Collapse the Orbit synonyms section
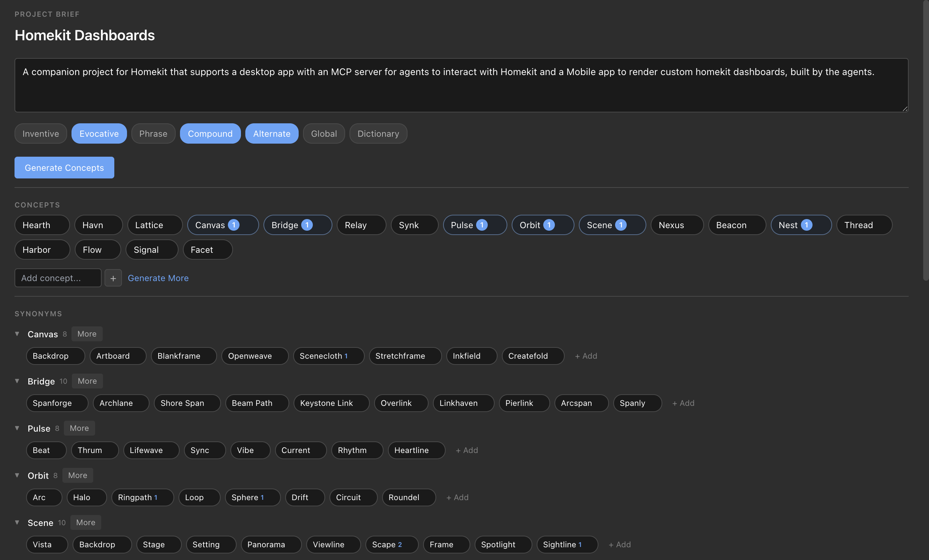Screen dimensions: 929x560 click(17, 475)
